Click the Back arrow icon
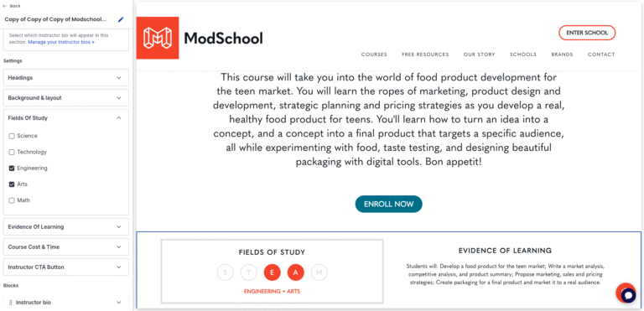644x311 pixels. 4,6
